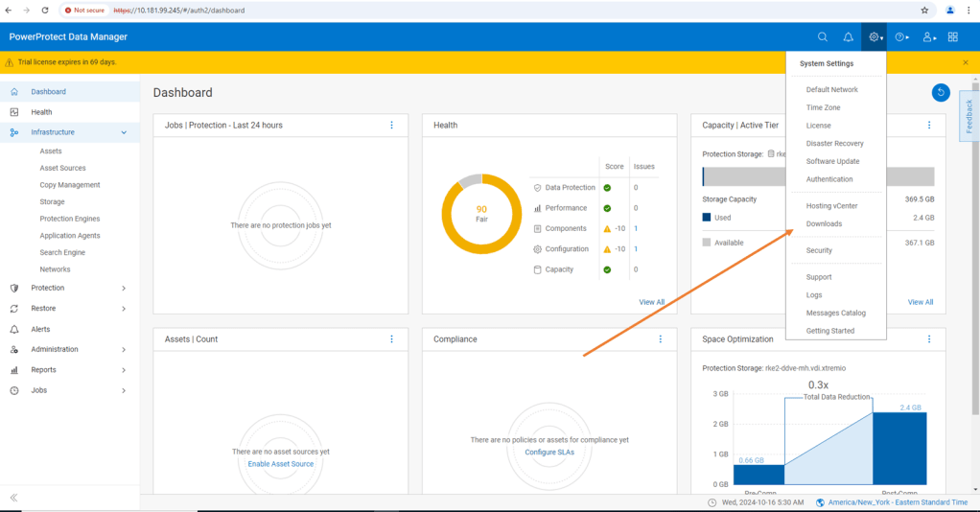
Task: Open the user account icon menu
Action: tap(927, 37)
